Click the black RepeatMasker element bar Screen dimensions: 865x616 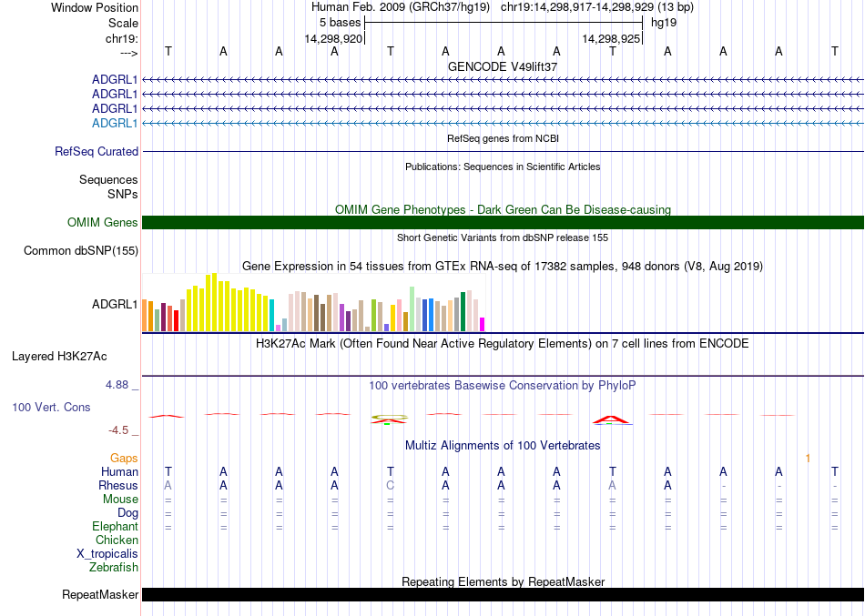[x=503, y=595]
